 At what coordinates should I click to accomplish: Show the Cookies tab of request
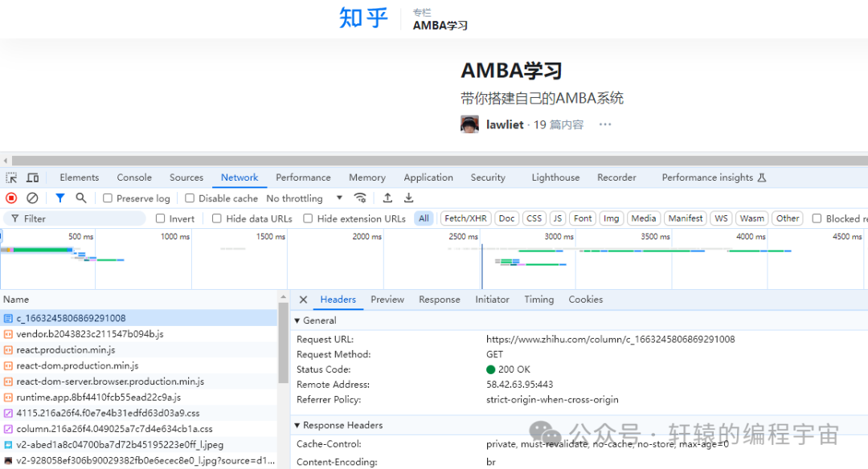(x=585, y=300)
